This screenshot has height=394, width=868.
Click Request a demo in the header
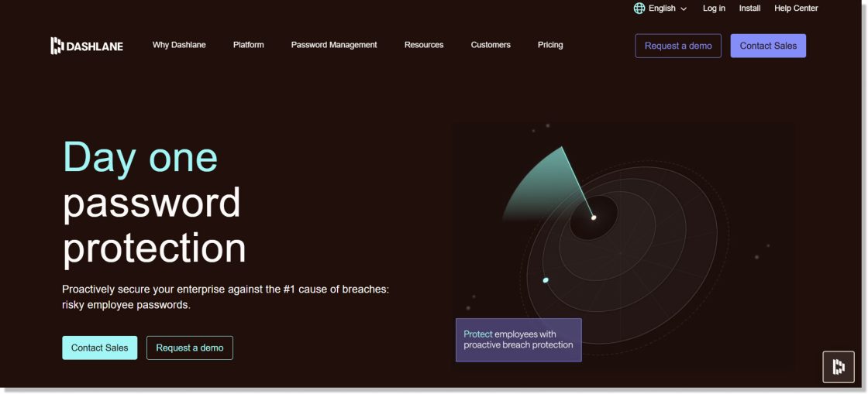[x=678, y=46]
